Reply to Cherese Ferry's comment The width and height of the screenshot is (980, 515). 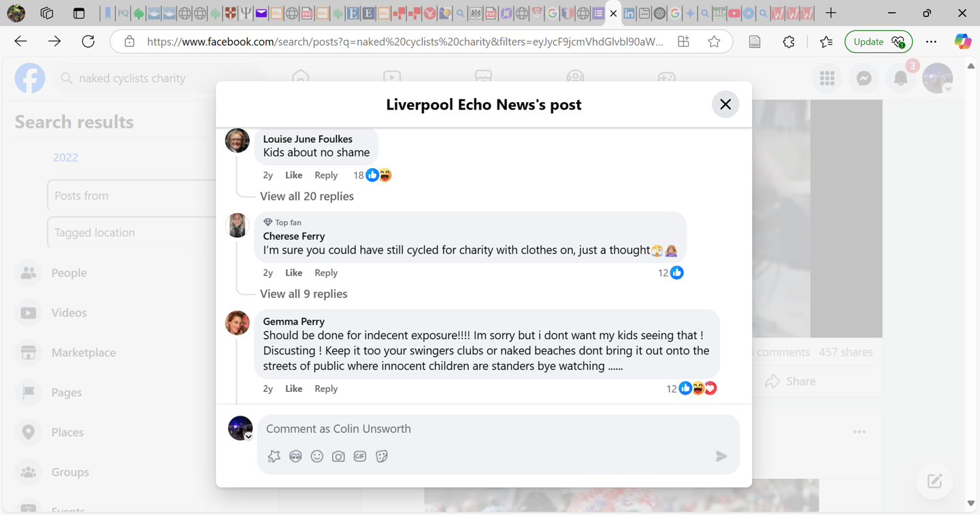click(326, 273)
